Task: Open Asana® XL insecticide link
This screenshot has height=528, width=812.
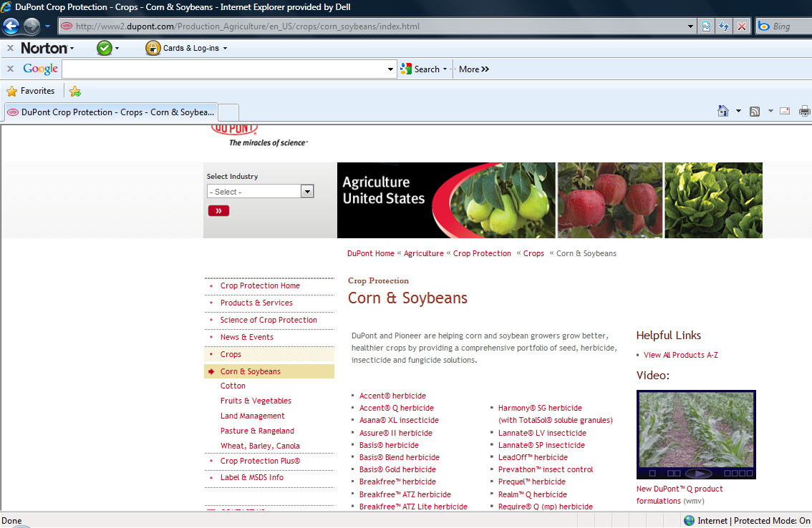Action: (399, 421)
